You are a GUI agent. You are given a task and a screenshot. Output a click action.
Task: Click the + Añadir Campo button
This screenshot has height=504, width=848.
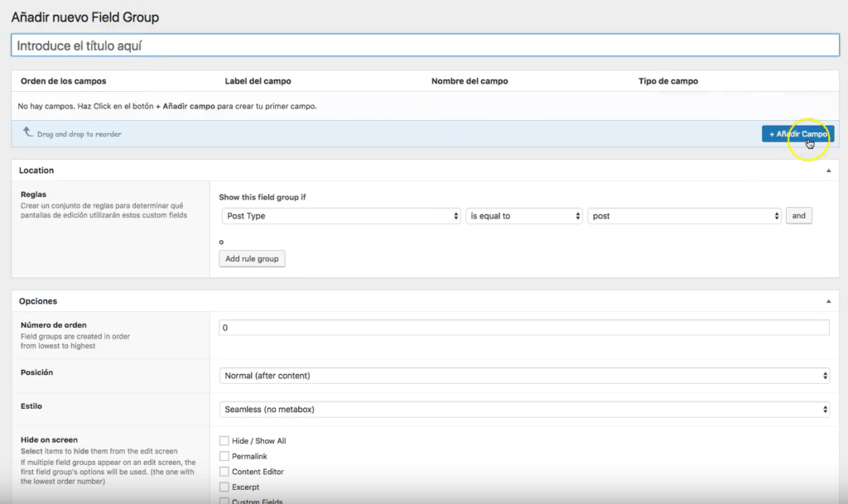(x=797, y=134)
